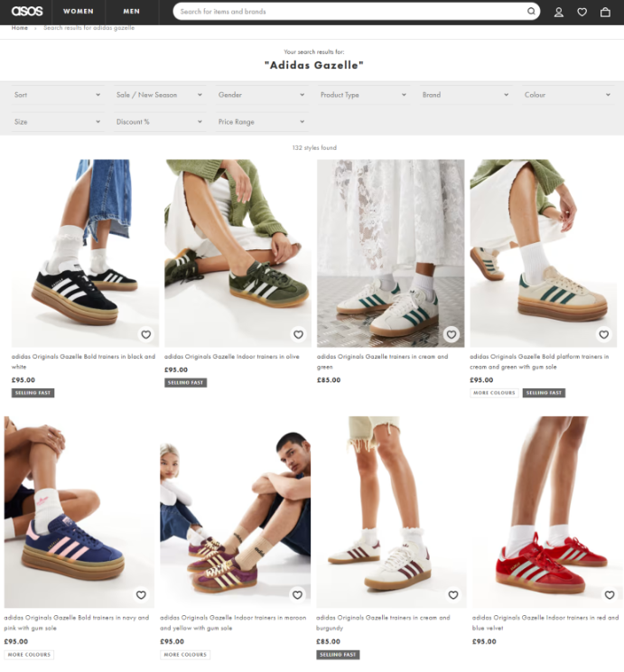Click the '132 styles found' text
The image size is (624, 672).
point(314,148)
